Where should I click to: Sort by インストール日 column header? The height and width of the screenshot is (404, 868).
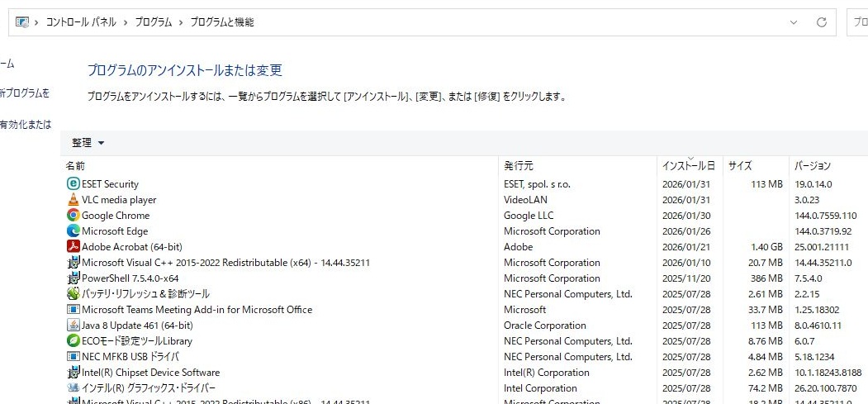point(688,166)
